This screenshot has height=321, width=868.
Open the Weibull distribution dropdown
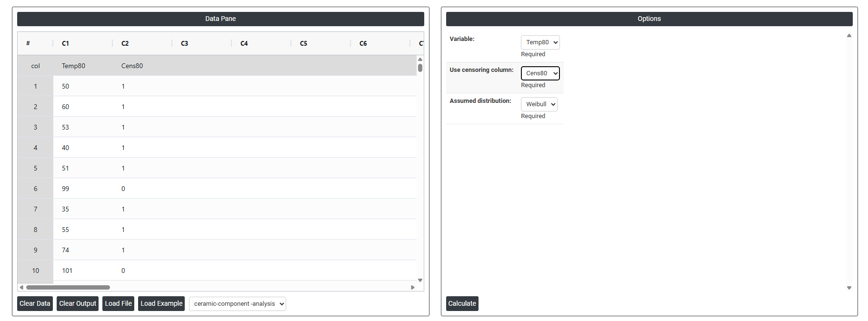tap(539, 104)
